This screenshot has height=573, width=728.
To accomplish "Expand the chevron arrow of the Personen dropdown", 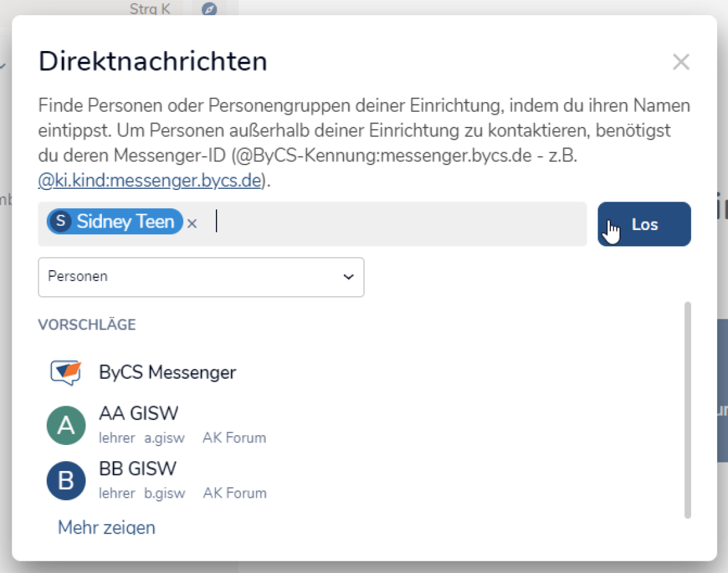I will pyautogui.click(x=348, y=277).
